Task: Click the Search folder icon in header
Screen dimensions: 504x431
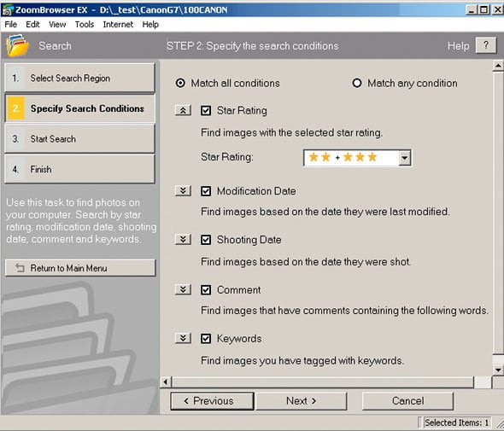Action: 17,46
